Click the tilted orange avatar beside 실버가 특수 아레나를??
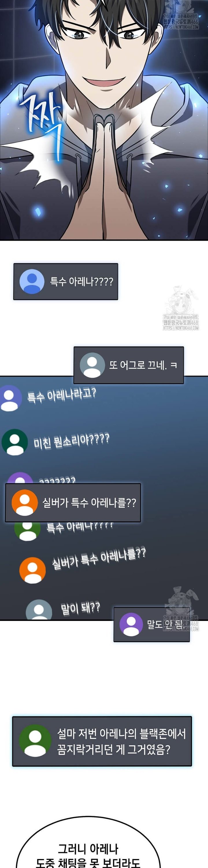Screen dimensions: 208x868 32,570
